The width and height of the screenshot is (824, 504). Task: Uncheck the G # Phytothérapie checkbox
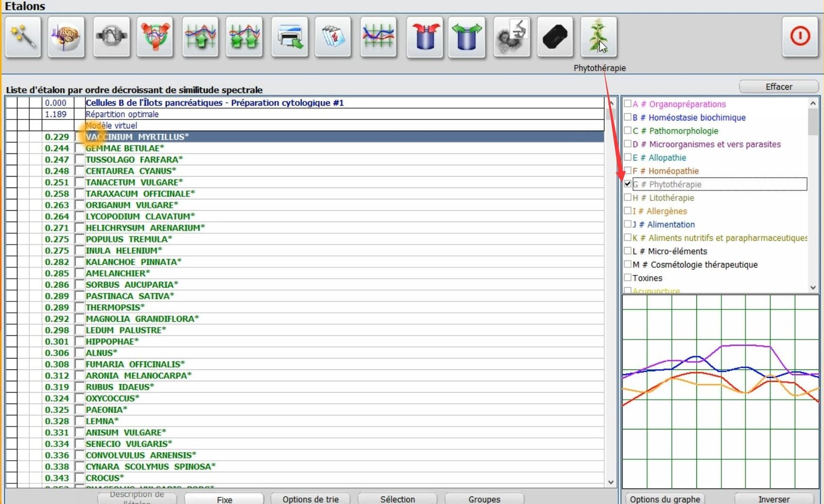click(627, 184)
